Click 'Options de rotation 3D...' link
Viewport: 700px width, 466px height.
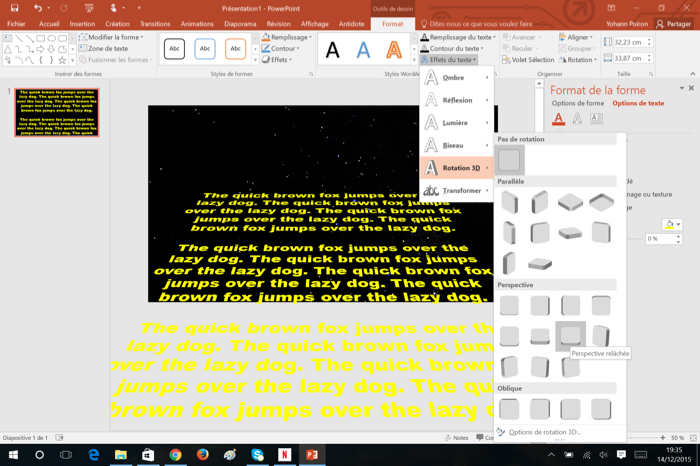544,432
